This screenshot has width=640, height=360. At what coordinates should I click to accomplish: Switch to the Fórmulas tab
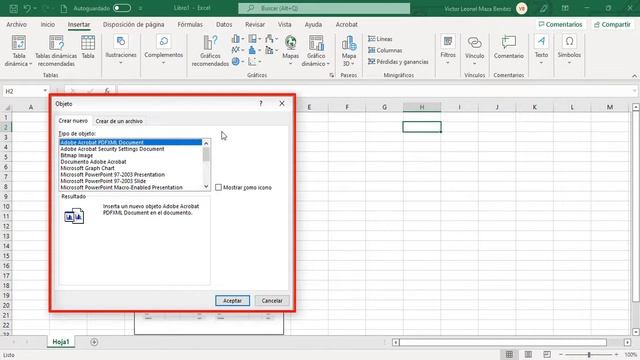tap(190, 24)
